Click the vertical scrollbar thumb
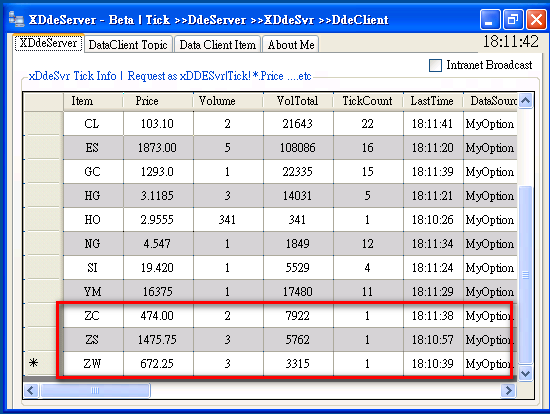 [525, 275]
